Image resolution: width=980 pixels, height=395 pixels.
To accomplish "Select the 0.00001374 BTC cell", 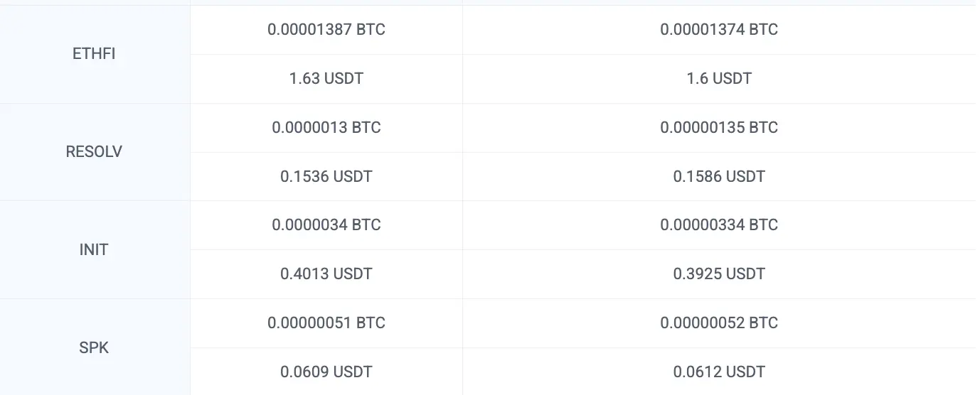I will 719,30.
